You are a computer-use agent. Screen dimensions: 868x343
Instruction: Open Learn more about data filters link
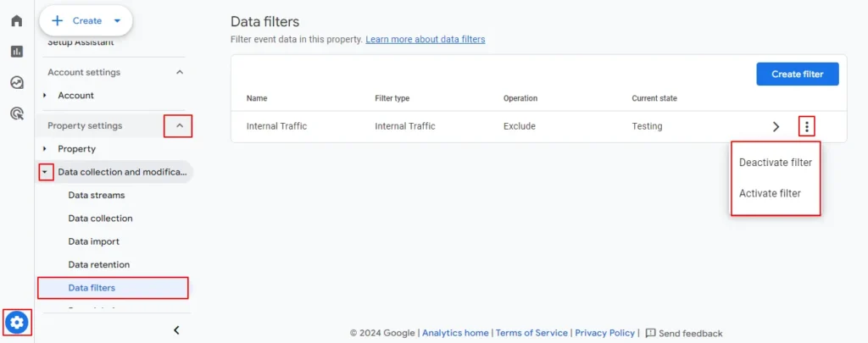click(x=425, y=39)
